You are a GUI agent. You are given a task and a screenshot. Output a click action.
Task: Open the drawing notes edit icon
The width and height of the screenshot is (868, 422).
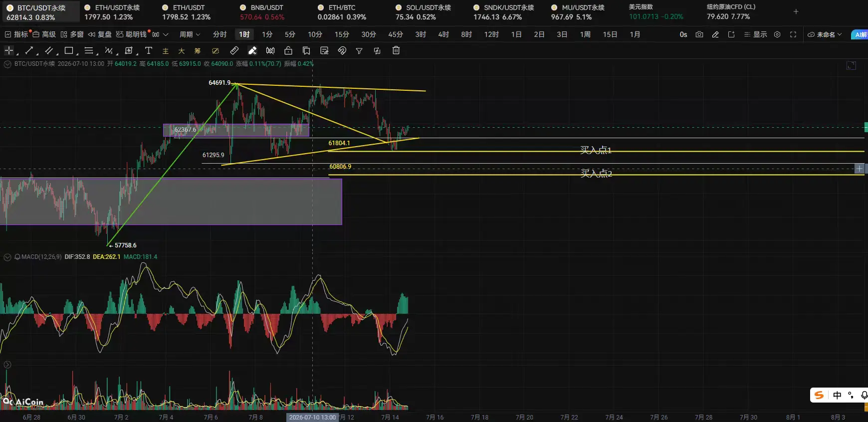324,50
